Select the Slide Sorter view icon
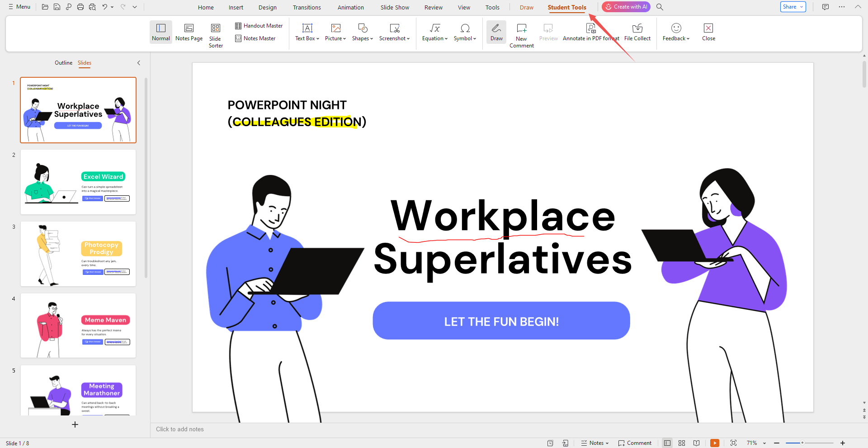This screenshot has height=448, width=868. (x=216, y=32)
